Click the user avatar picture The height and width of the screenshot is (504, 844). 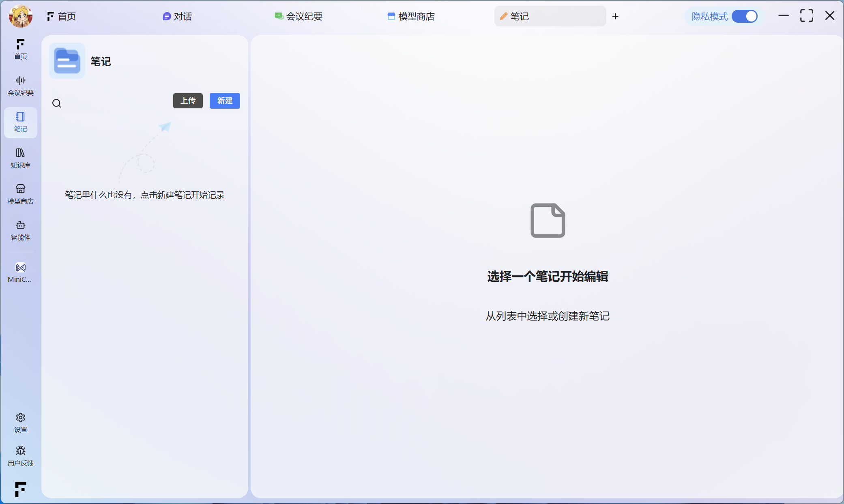point(21,16)
